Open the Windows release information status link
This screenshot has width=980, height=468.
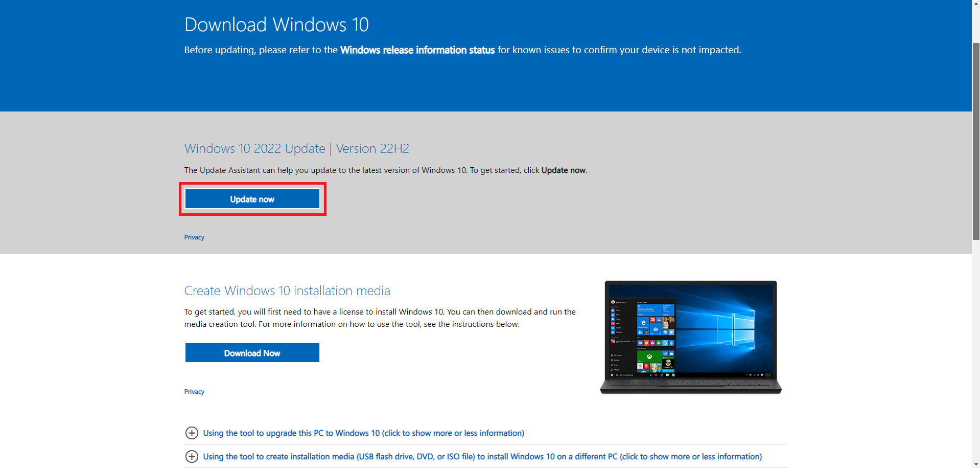coord(417,50)
